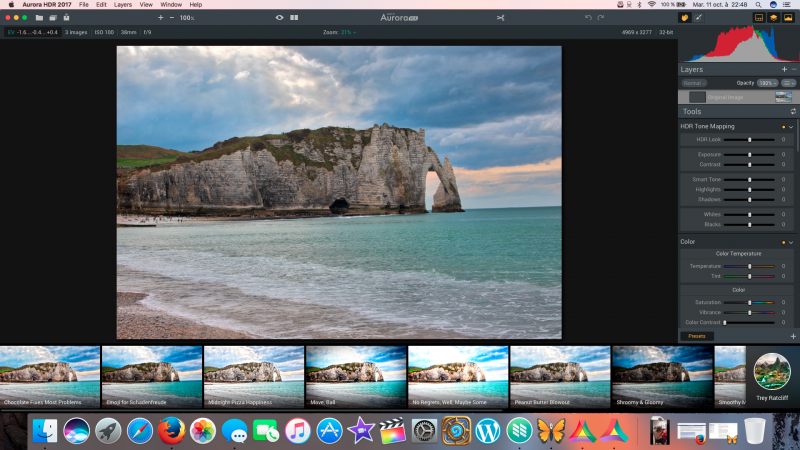Zoom in with the plus icon
Screen dimensions: 800x450
click(160, 17)
